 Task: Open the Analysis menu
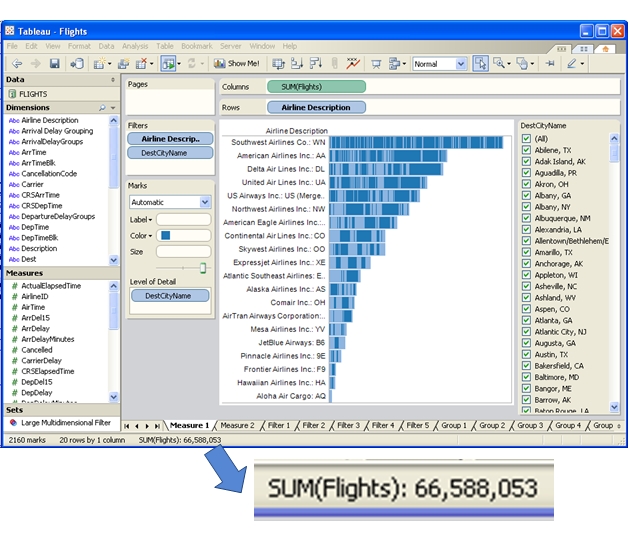(135, 46)
